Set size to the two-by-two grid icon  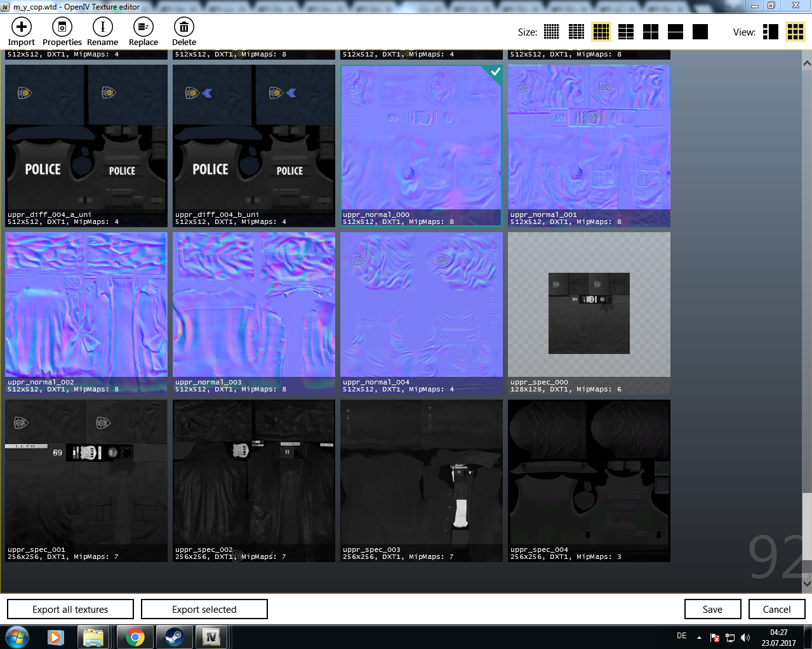coord(650,32)
